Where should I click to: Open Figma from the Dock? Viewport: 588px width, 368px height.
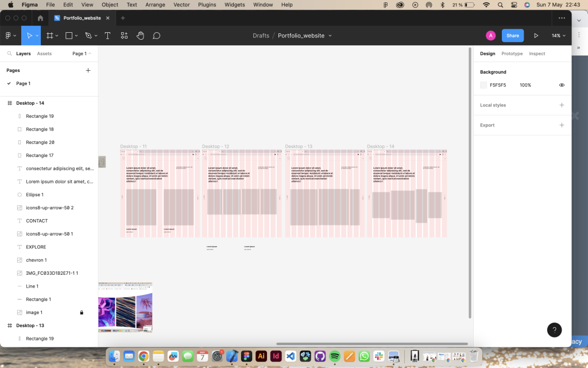click(x=246, y=356)
